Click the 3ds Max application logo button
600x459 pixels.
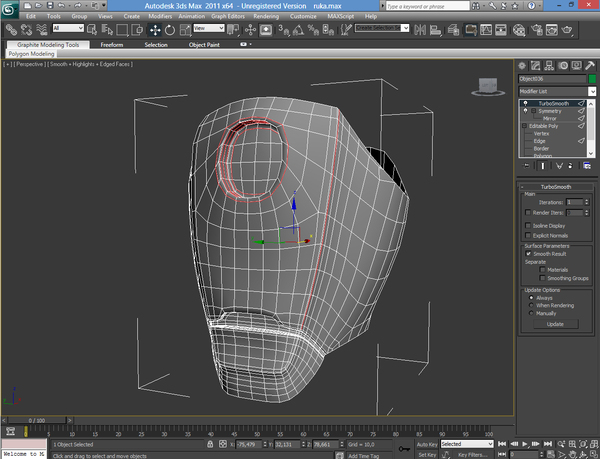10,9
